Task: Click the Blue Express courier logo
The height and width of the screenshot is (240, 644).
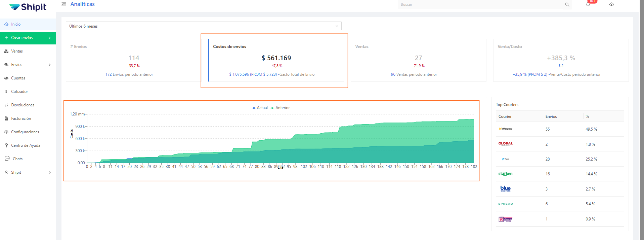Action: click(x=506, y=188)
